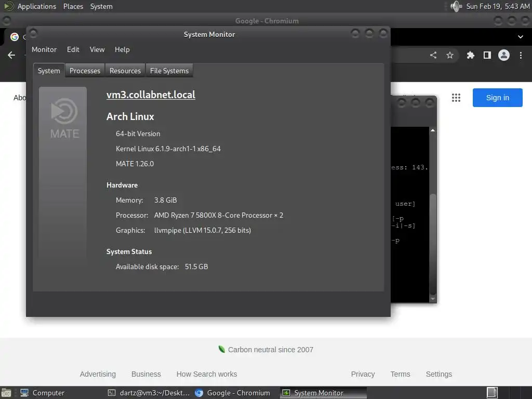The width and height of the screenshot is (532, 399).
Task: Maximize the System Monitor window
Action: [x=369, y=33]
